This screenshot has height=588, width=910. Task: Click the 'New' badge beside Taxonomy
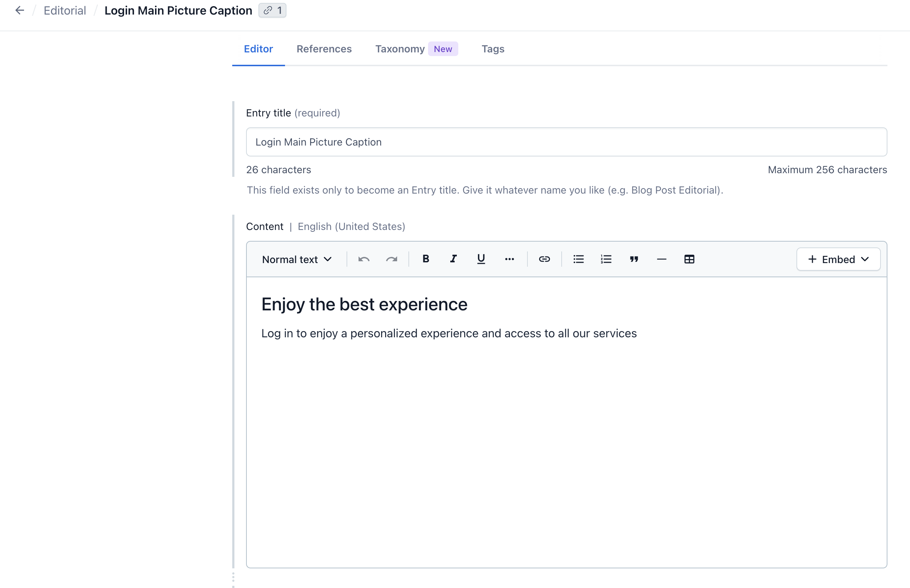443,49
